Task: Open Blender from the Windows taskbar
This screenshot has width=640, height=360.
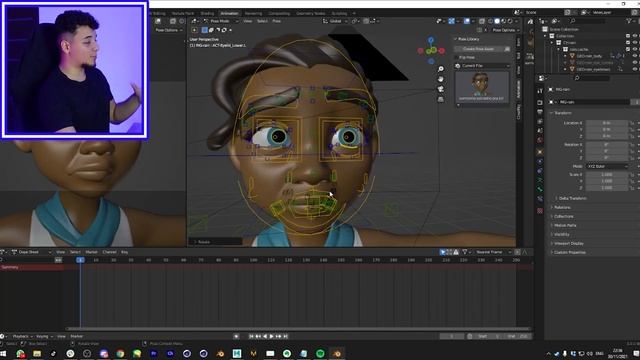Action: click(337, 353)
